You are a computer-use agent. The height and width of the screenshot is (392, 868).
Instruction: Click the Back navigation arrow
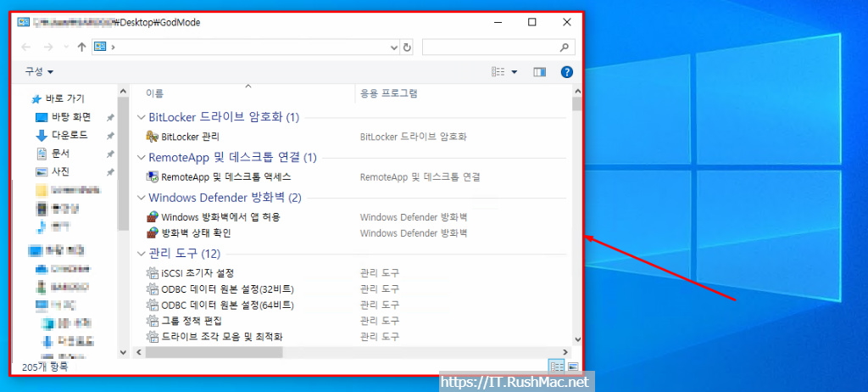[25, 48]
